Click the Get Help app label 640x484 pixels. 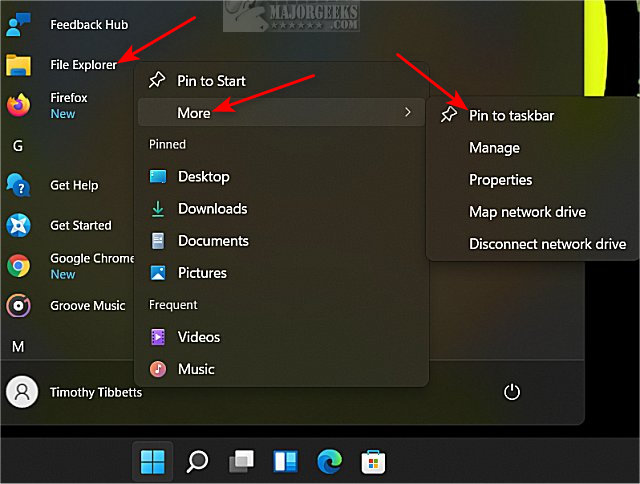click(74, 185)
